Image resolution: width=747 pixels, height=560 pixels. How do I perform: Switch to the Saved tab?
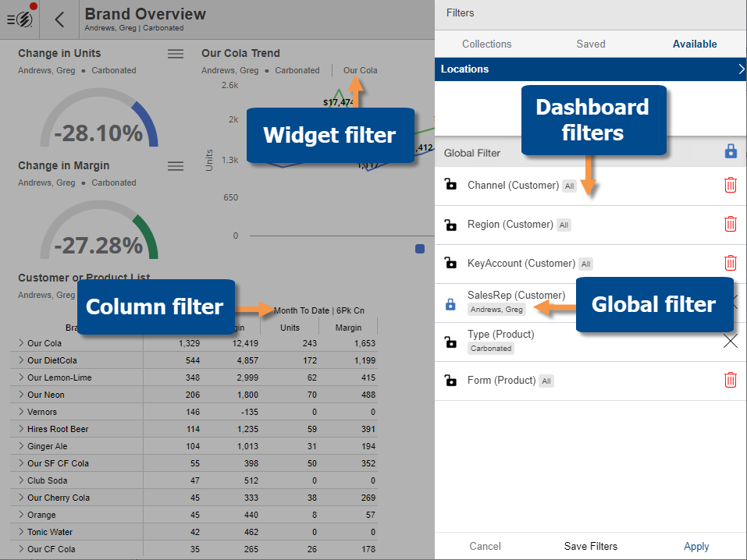click(590, 44)
